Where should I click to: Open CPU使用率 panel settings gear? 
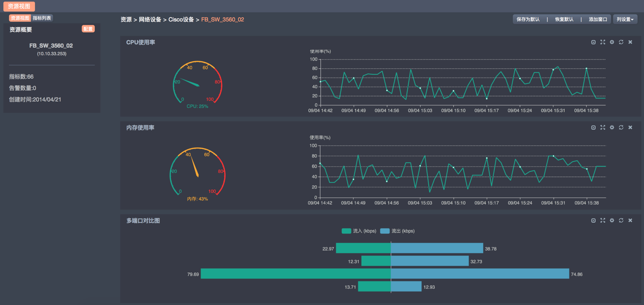(x=612, y=42)
